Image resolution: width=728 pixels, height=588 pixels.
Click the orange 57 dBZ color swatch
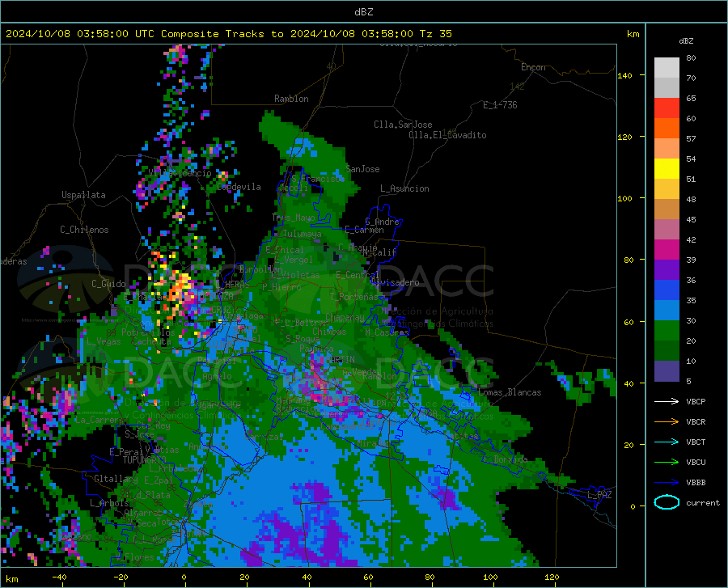tap(667, 129)
